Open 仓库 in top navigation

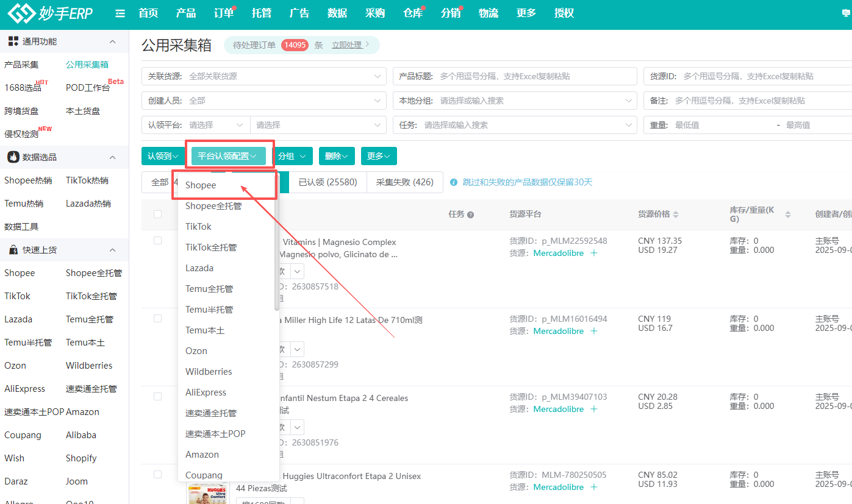pos(413,13)
